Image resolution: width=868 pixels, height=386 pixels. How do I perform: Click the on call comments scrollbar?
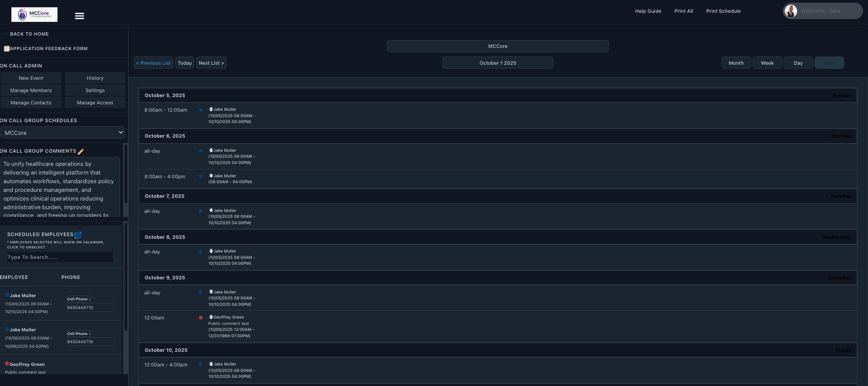click(x=125, y=180)
